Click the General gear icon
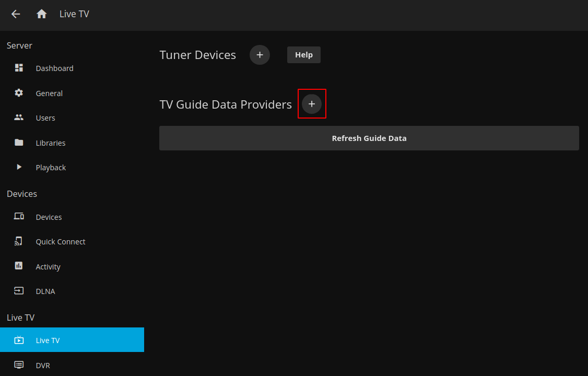 (19, 93)
